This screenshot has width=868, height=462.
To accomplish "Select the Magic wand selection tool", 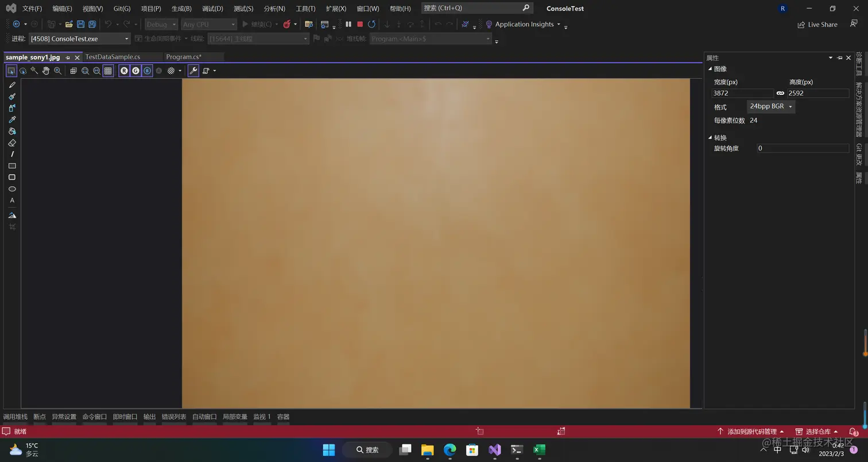I will [x=34, y=70].
